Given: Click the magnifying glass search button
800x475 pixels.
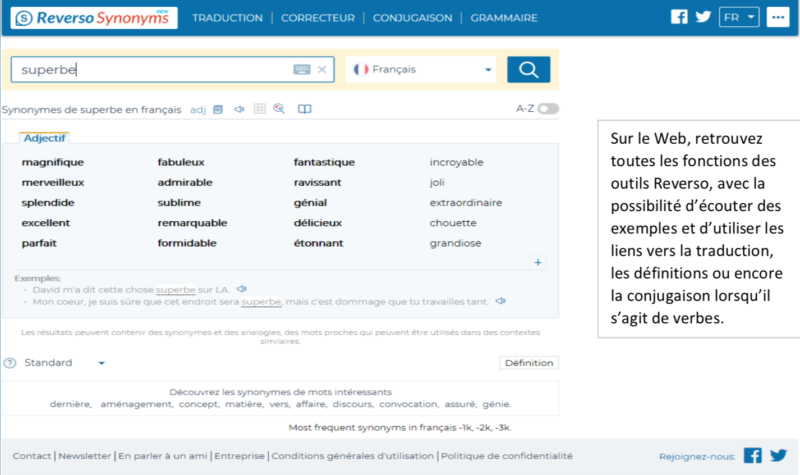Looking at the screenshot, I should point(528,69).
